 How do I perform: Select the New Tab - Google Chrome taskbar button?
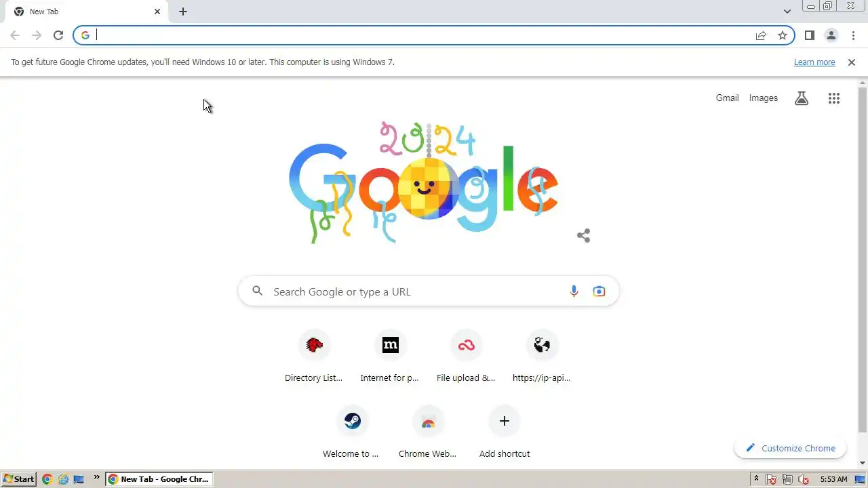159,479
